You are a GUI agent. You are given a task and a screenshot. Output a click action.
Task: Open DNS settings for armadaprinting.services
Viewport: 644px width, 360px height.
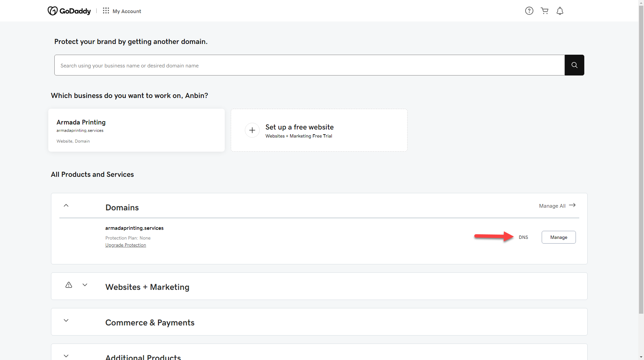pos(523,237)
